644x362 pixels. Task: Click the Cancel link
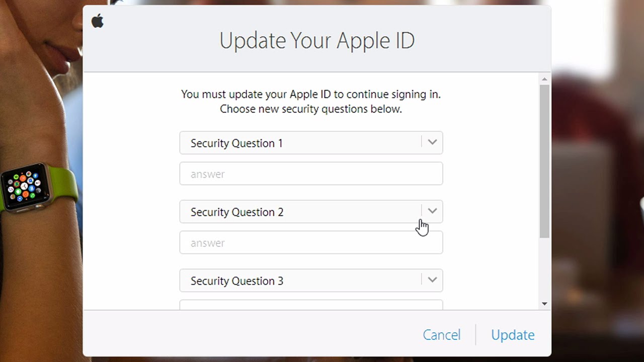(441, 335)
